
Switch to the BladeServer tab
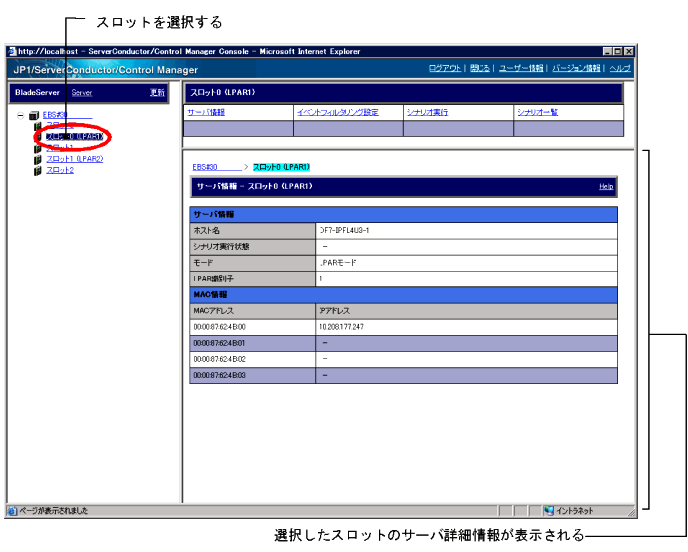coord(38,92)
